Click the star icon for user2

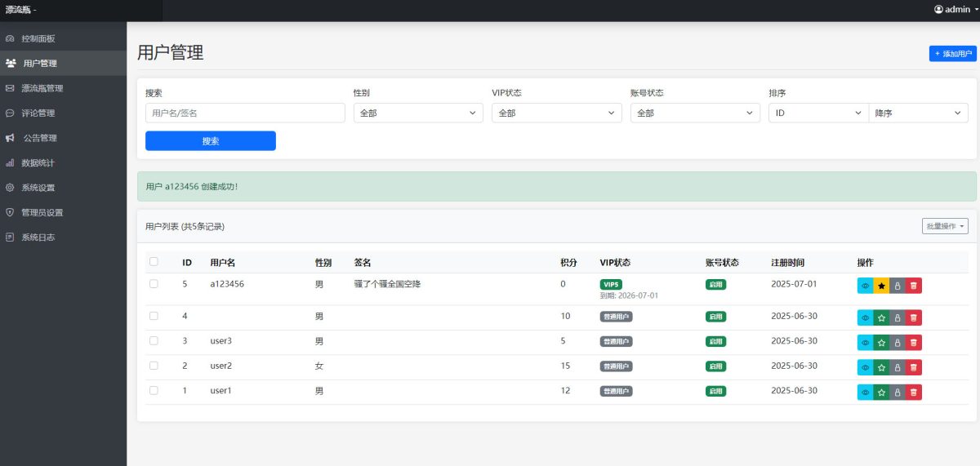click(x=881, y=367)
